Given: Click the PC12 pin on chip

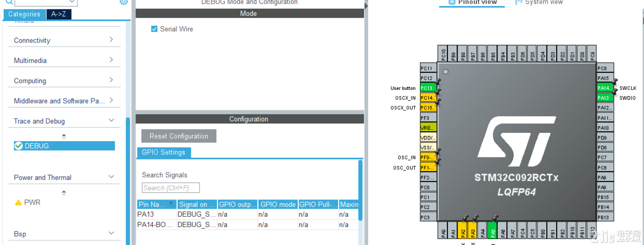Looking at the screenshot, I should tap(428, 78).
